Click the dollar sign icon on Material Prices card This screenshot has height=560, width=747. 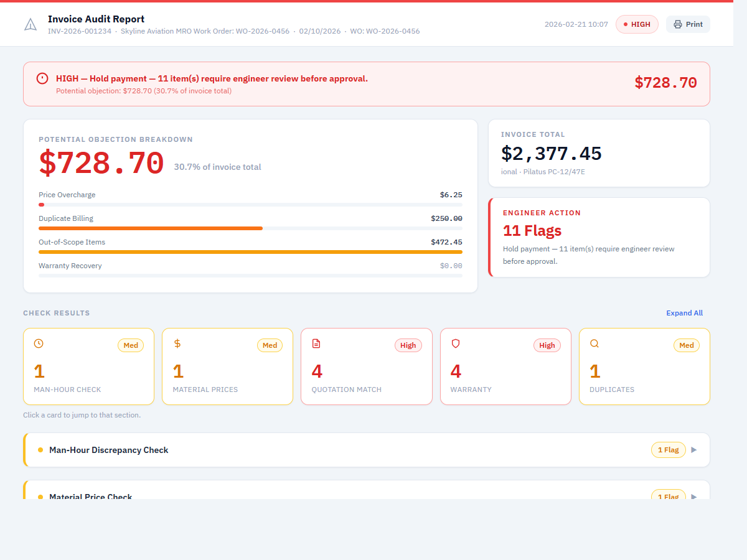click(177, 343)
